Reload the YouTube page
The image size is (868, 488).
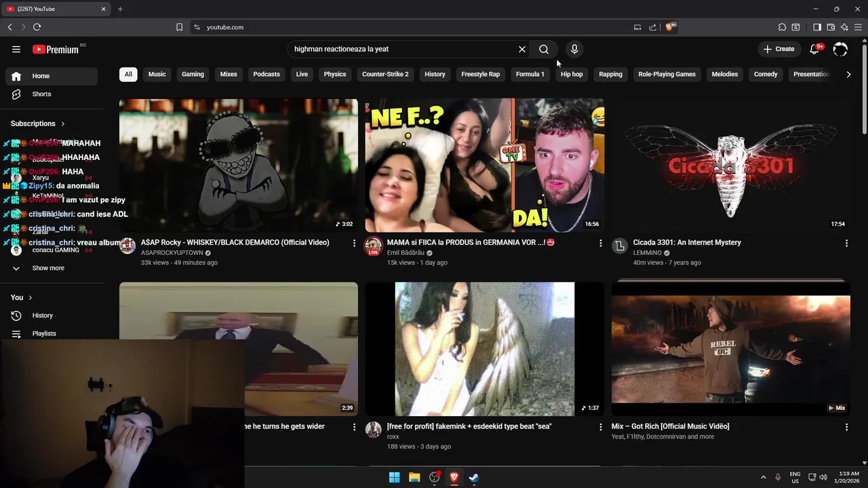[x=37, y=27]
